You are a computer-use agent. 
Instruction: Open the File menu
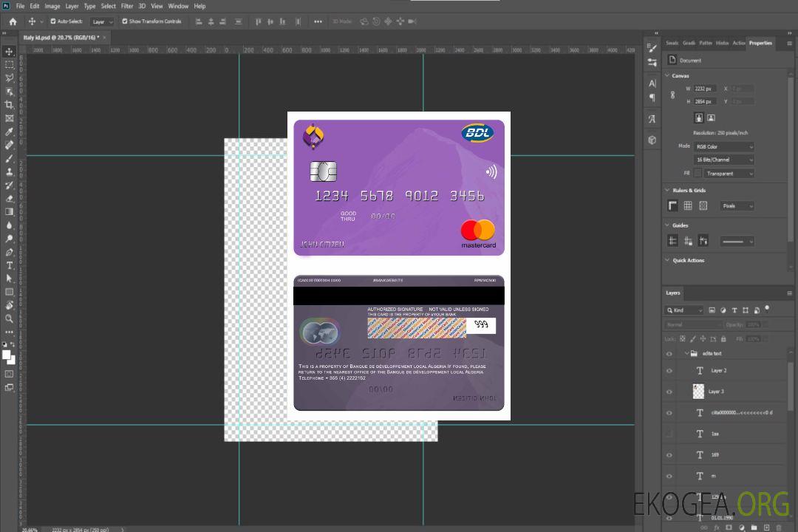(20, 6)
